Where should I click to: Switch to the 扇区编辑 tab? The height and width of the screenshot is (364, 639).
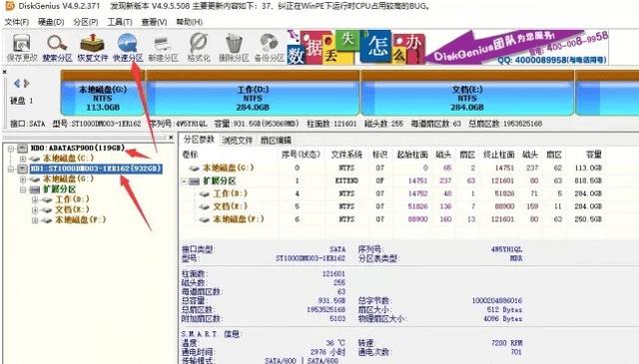276,141
